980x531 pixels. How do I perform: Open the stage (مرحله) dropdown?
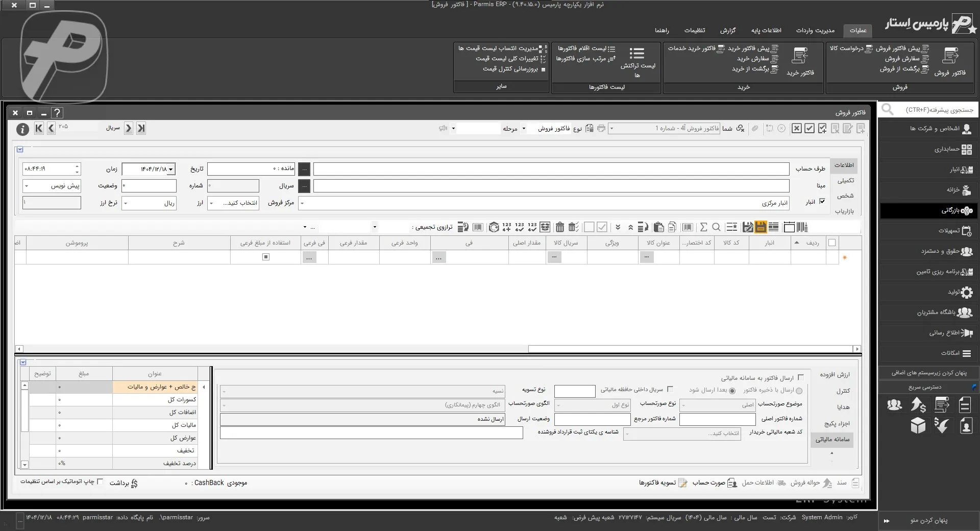[x=453, y=129]
